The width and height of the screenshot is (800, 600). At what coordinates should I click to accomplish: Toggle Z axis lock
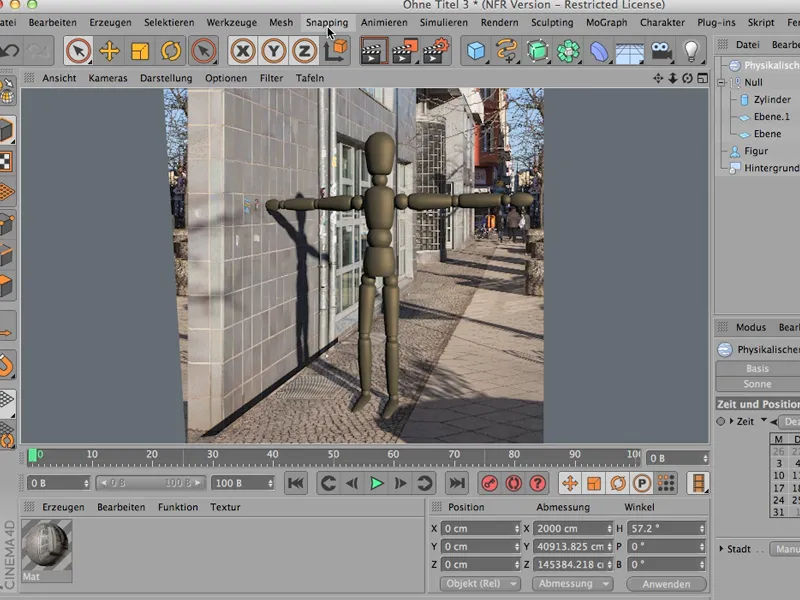click(304, 51)
